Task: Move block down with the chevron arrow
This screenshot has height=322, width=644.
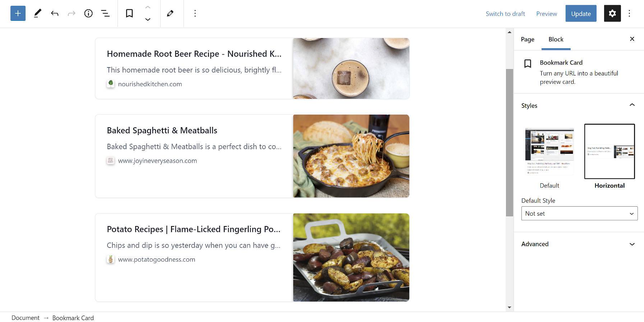Action: point(148,19)
